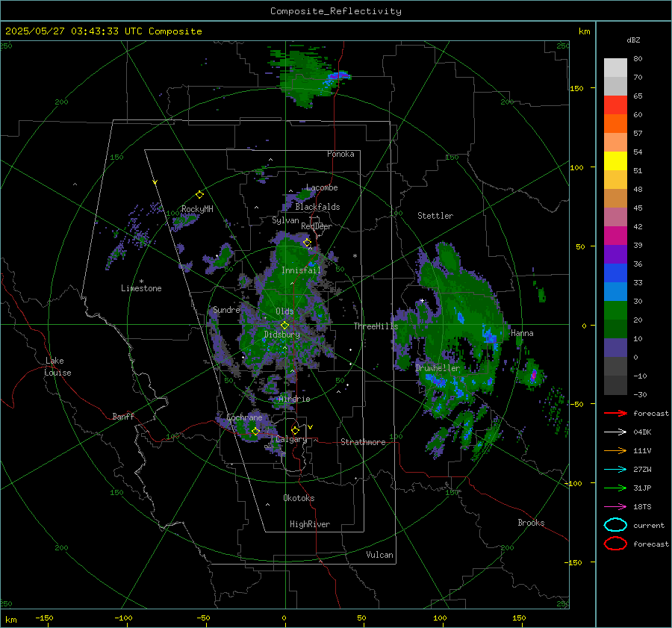
Task: Click the 65 dBZ red color swatch
Action: point(615,105)
